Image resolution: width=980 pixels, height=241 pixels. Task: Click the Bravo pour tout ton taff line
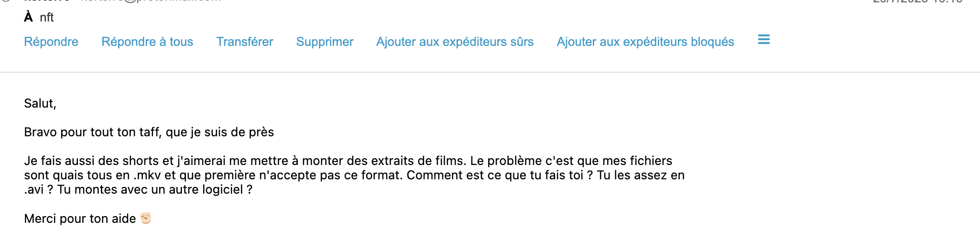click(x=149, y=132)
